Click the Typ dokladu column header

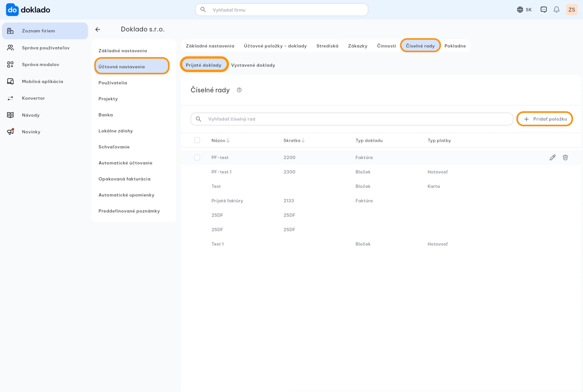pyautogui.click(x=369, y=140)
